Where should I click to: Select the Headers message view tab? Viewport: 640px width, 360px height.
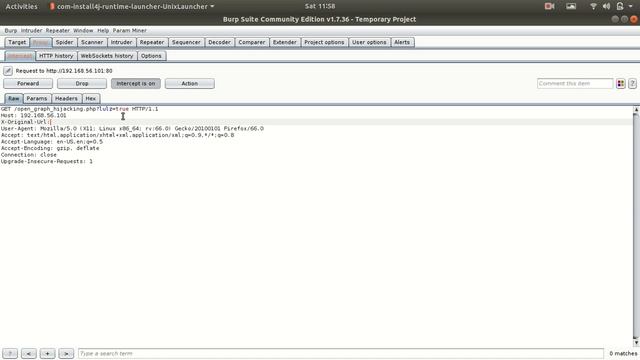point(66,98)
